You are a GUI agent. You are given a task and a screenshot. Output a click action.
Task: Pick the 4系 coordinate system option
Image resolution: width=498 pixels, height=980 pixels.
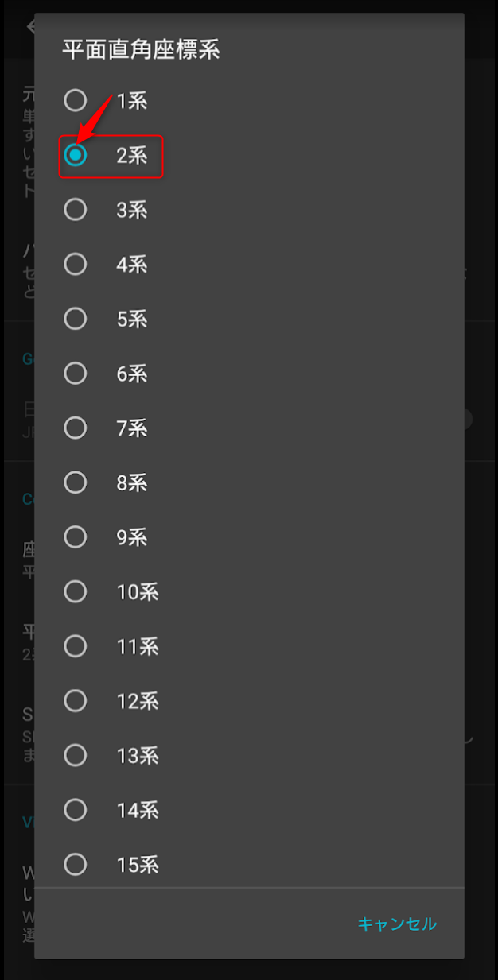[76, 265]
